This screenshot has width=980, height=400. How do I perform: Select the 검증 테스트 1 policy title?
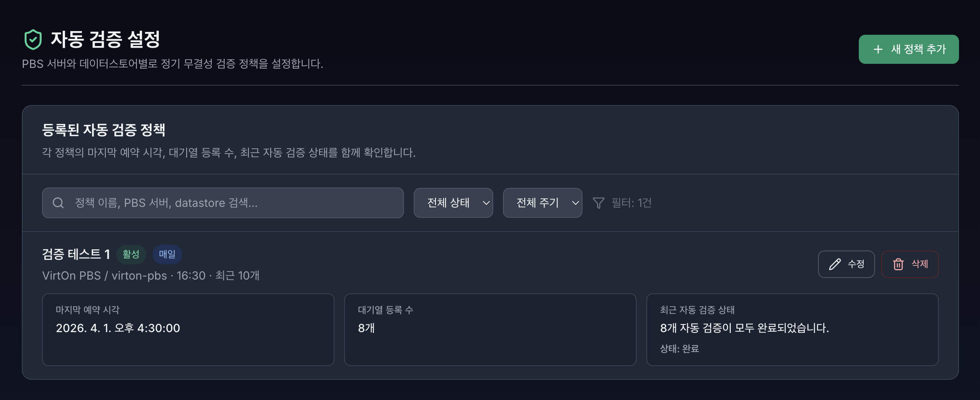(76, 255)
